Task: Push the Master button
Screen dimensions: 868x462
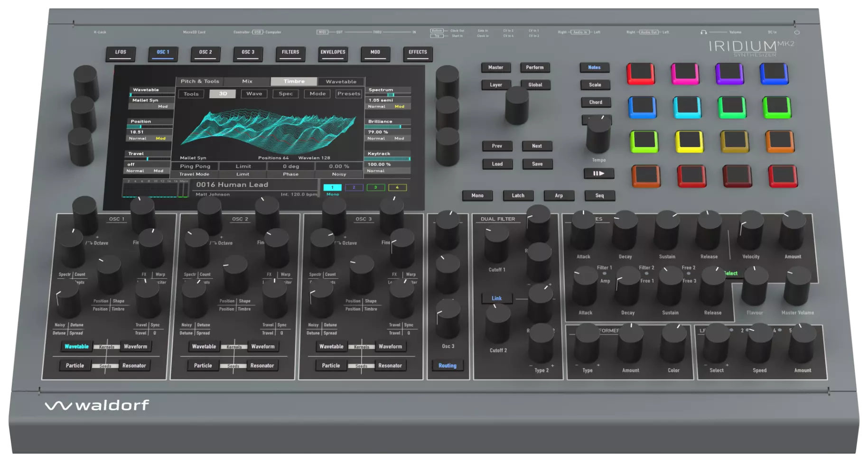Action: click(x=496, y=67)
